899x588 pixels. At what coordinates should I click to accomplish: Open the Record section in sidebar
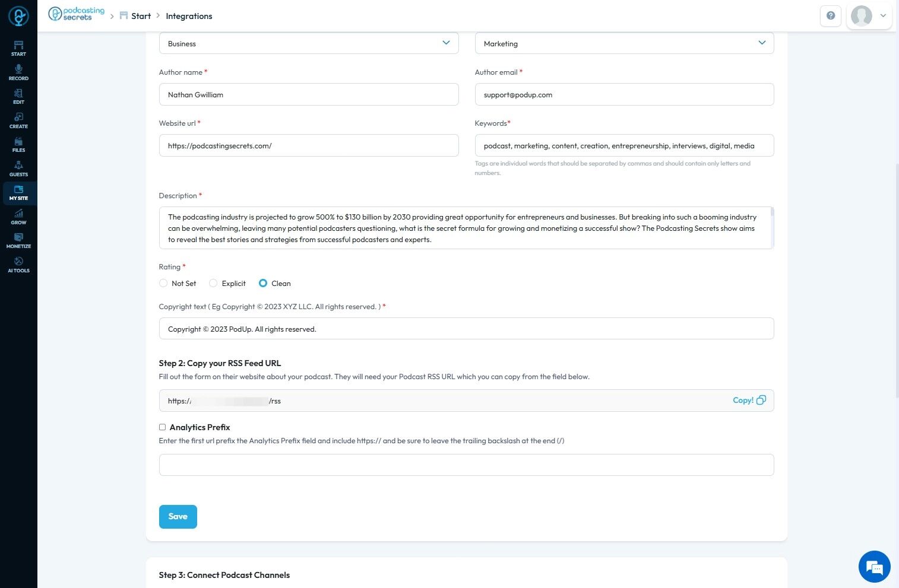coord(18,72)
